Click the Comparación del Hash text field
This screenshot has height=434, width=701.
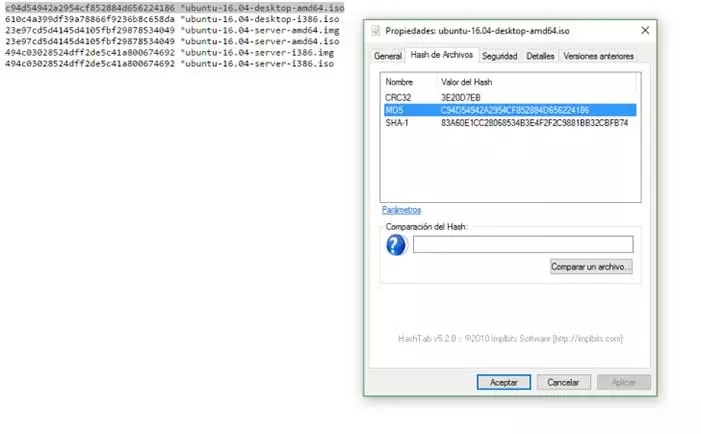523,244
